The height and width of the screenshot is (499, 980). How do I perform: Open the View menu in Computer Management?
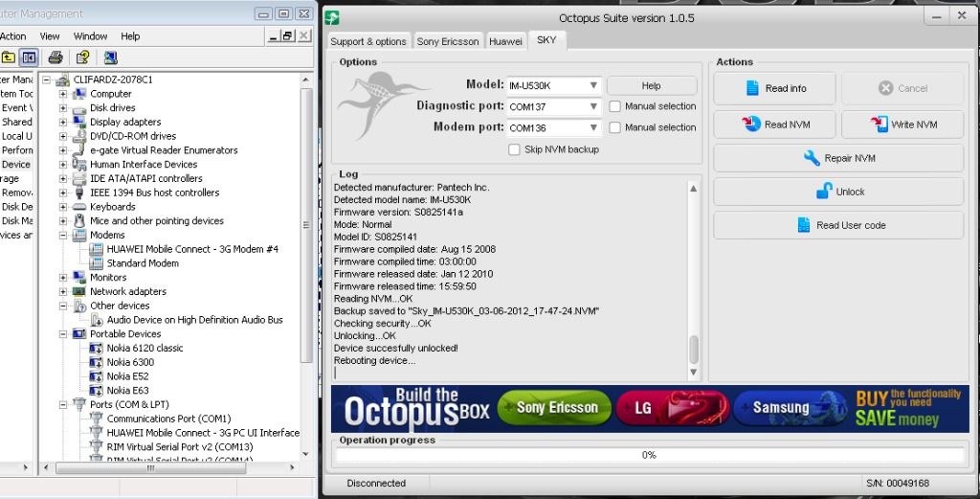[x=50, y=36]
